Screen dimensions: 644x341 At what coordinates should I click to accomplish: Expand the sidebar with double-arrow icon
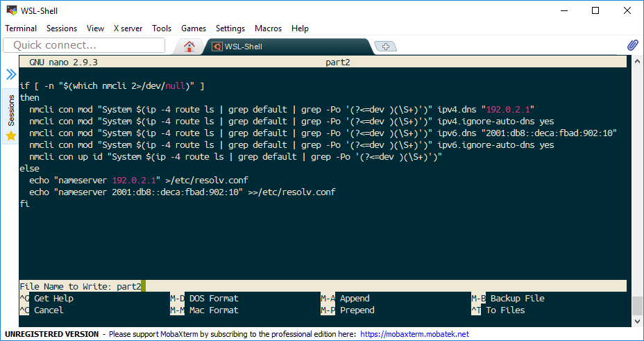coord(11,74)
